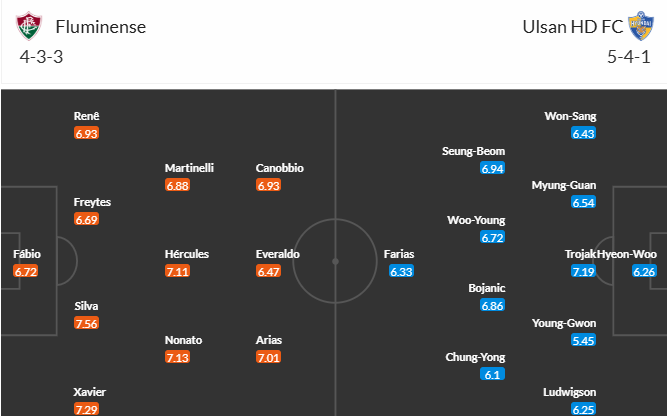
Task: Open Seung-Beom's player name
Action: click(x=473, y=151)
